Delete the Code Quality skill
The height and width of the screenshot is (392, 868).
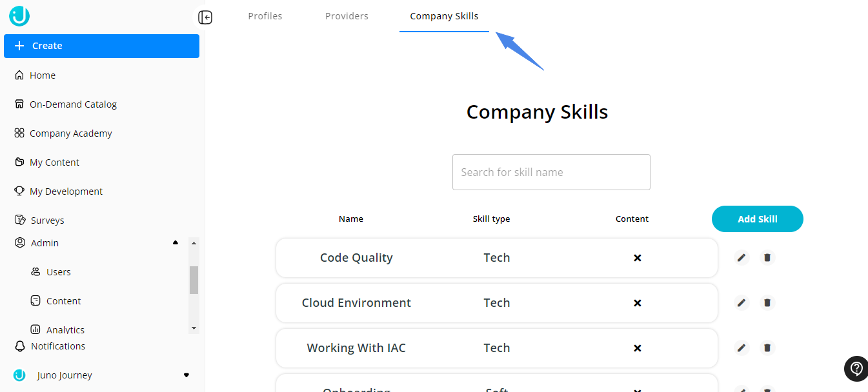767,258
